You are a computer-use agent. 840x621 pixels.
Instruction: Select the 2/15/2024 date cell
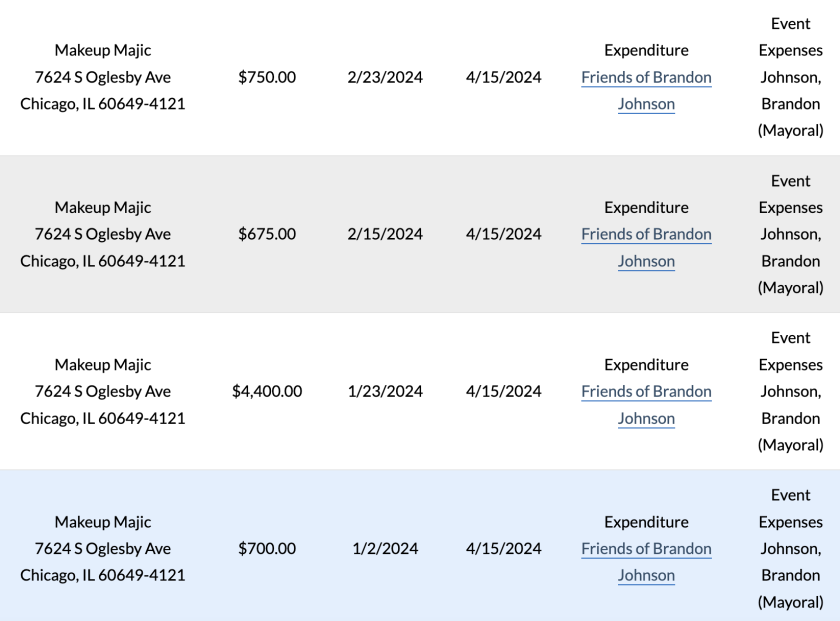(x=385, y=234)
